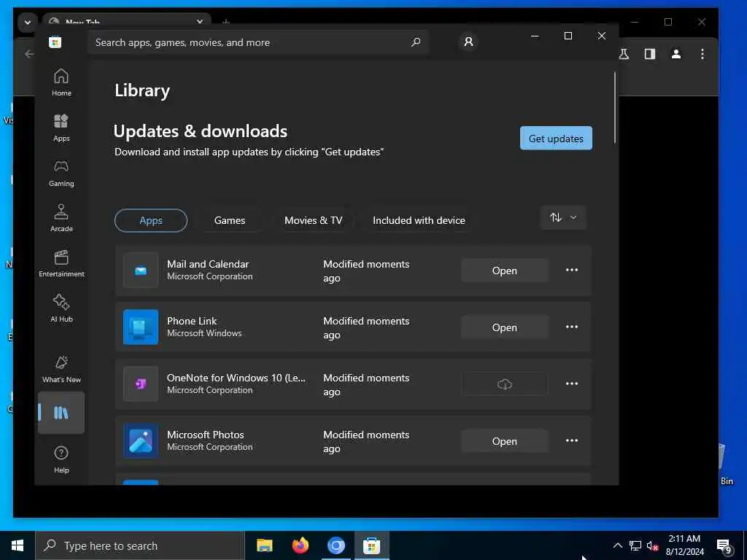Click the taskbar search box
This screenshot has width=747, height=560.
[x=140, y=545]
